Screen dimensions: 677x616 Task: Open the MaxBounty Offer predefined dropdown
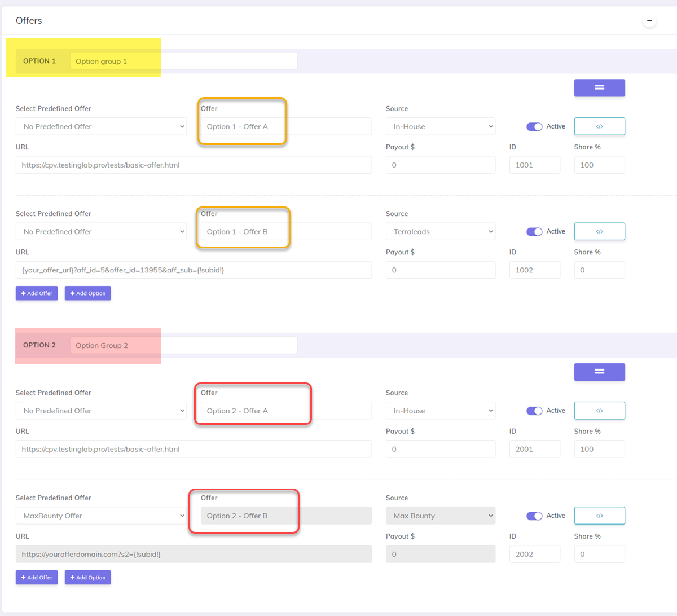pyautogui.click(x=102, y=515)
